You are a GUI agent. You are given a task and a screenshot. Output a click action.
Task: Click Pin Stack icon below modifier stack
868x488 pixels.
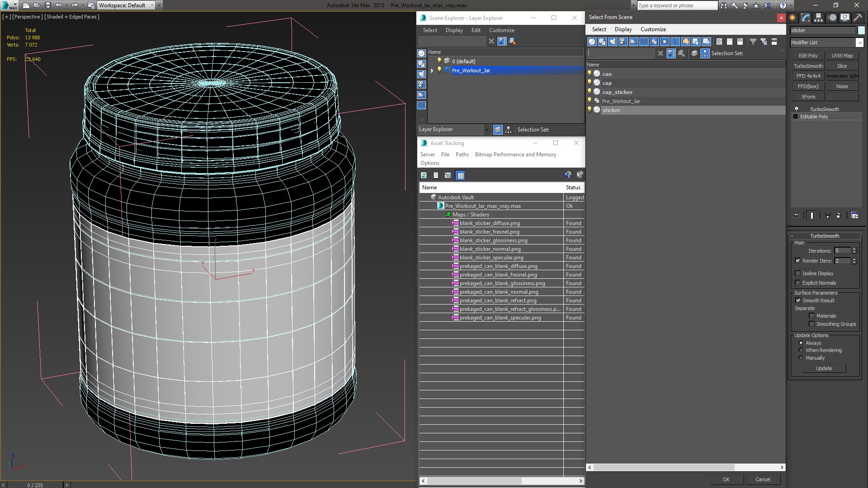point(796,216)
